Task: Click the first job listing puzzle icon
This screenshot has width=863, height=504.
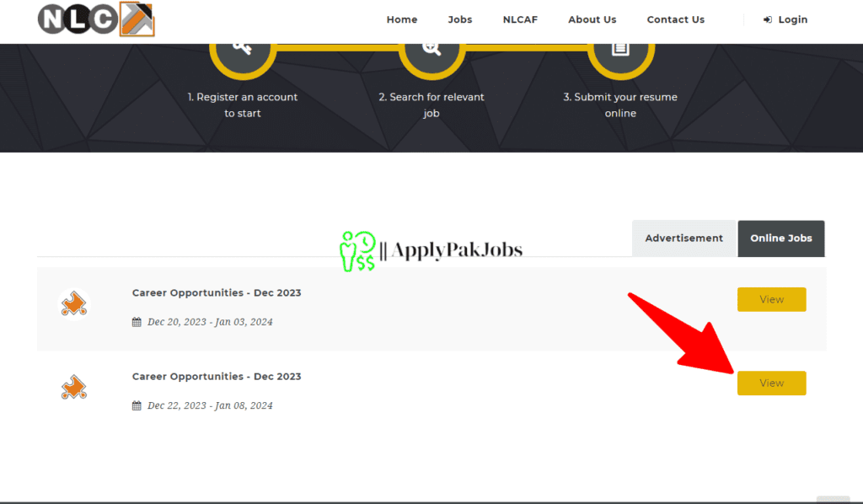Action: click(74, 303)
